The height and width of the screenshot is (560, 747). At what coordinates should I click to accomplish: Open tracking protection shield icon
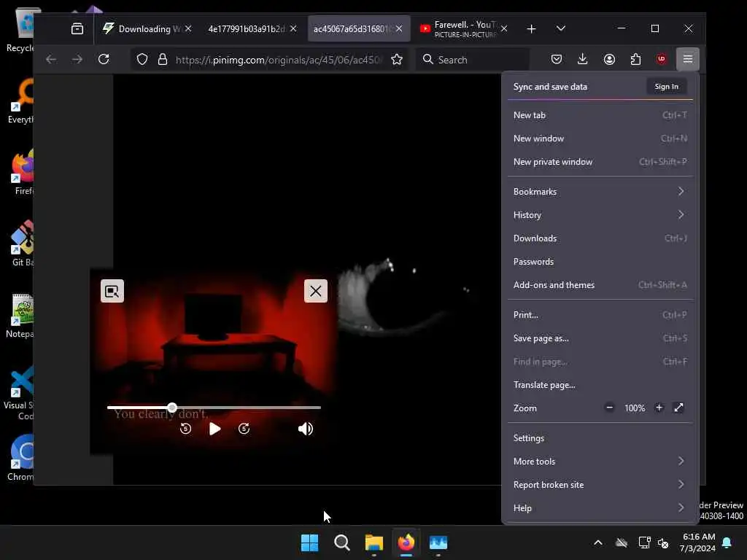tap(142, 59)
